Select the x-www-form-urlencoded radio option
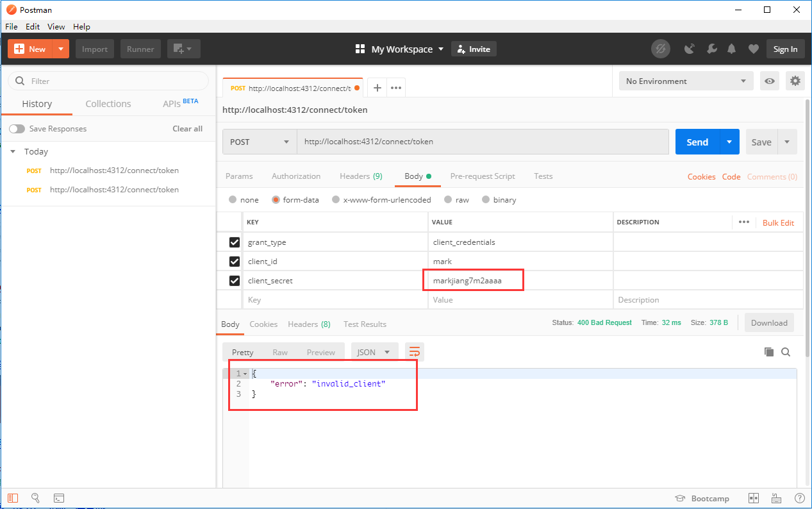The height and width of the screenshot is (509, 812). click(336, 199)
